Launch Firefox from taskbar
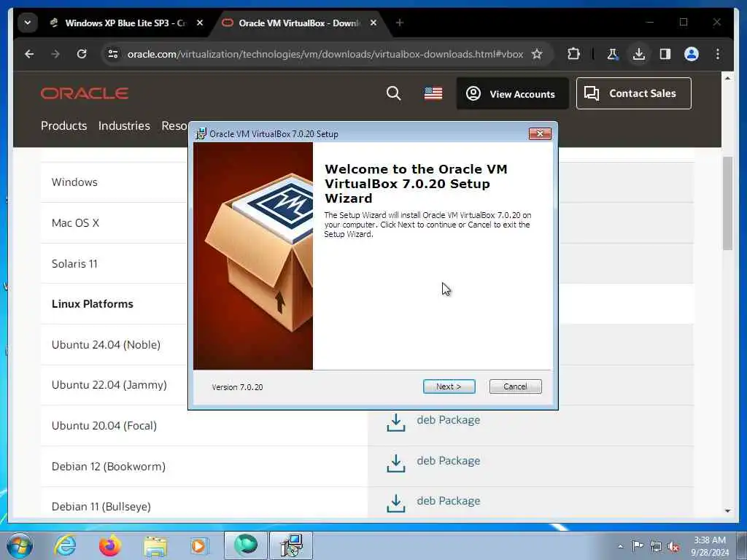This screenshot has width=747, height=560. [109, 545]
